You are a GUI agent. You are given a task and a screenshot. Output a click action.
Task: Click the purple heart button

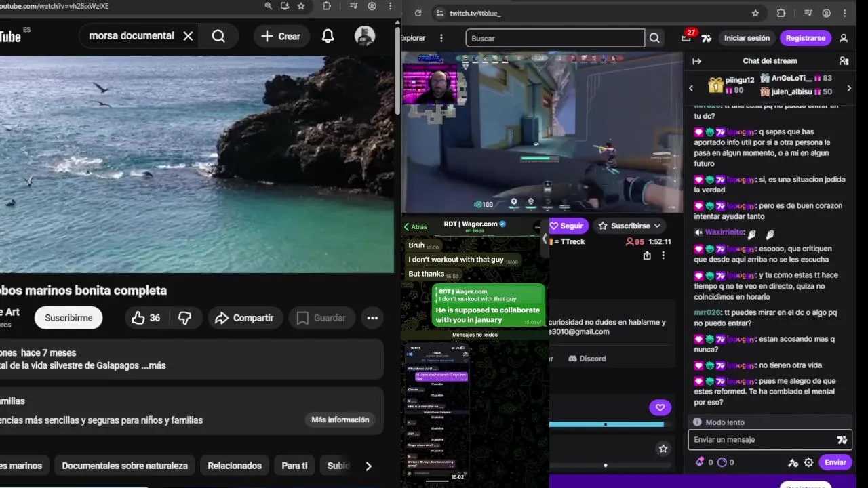click(x=660, y=407)
